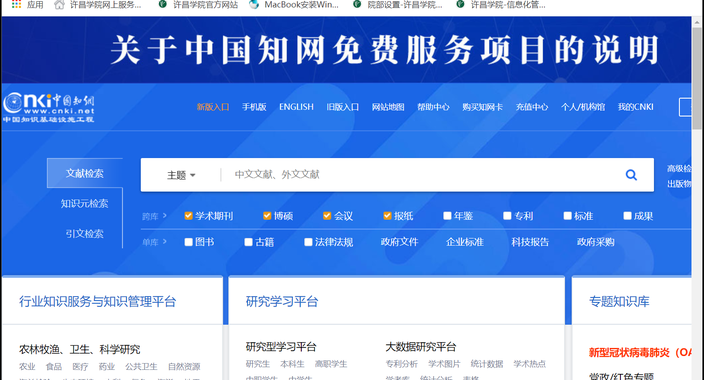Image resolution: width=704 pixels, height=380 pixels.
Task: Select the 知识元检索 tab
Action: (x=84, y=203)
